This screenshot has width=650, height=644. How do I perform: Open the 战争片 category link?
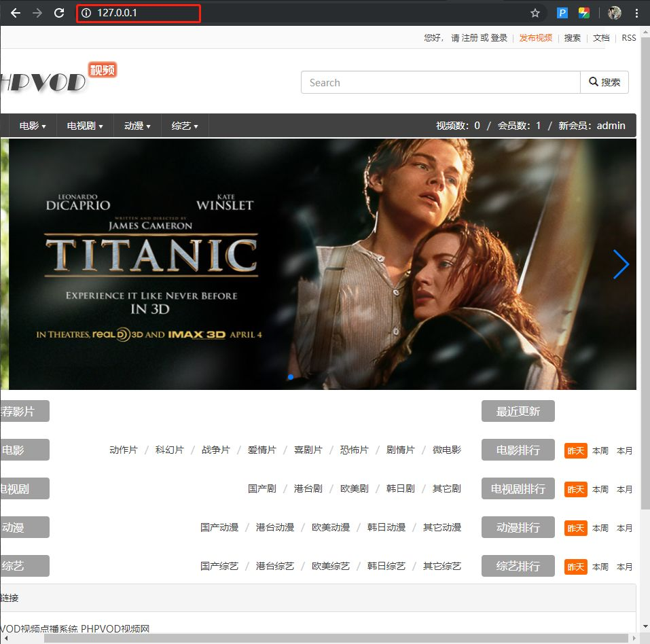pyautogui.click(x=215, y=450)
